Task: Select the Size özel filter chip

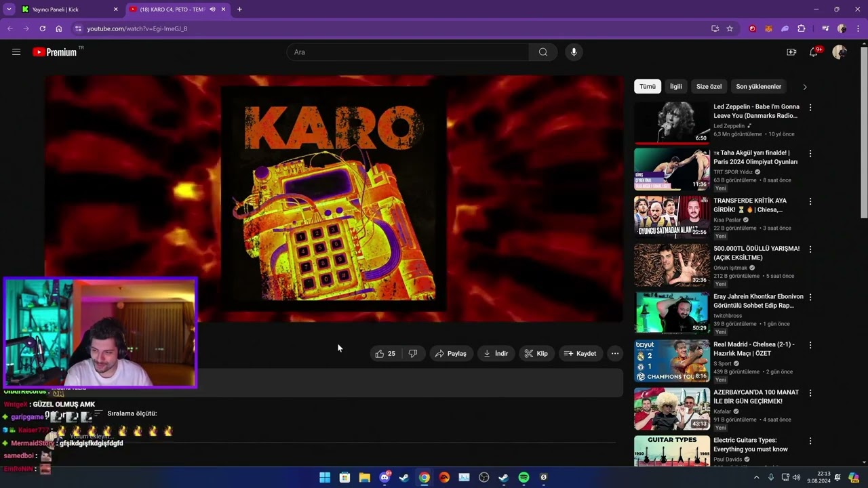Action: click(709, 86)
